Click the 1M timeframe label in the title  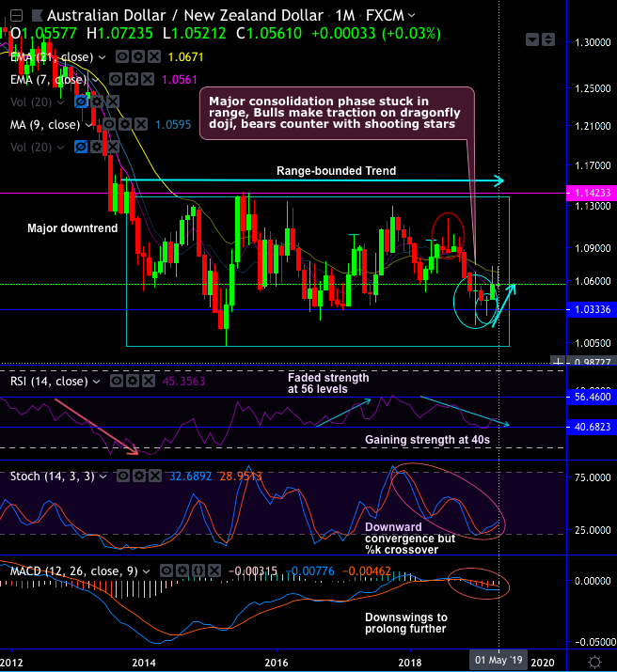click(345, 15)
